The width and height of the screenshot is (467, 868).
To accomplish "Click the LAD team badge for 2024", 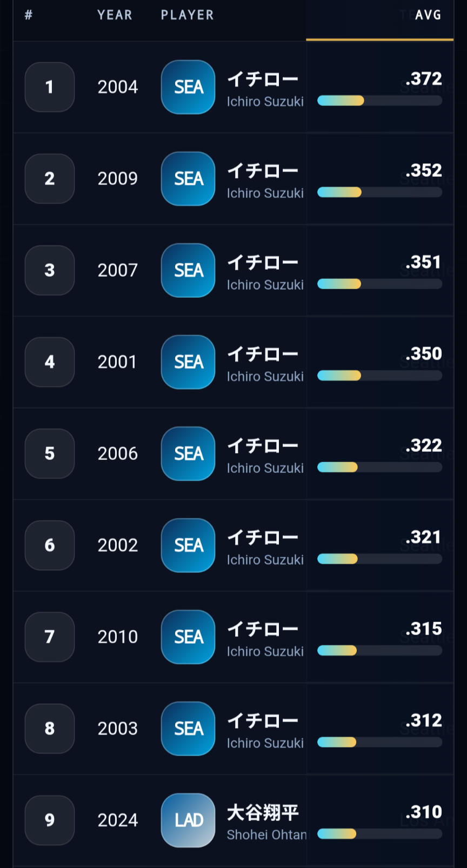I will coord(188,820).
